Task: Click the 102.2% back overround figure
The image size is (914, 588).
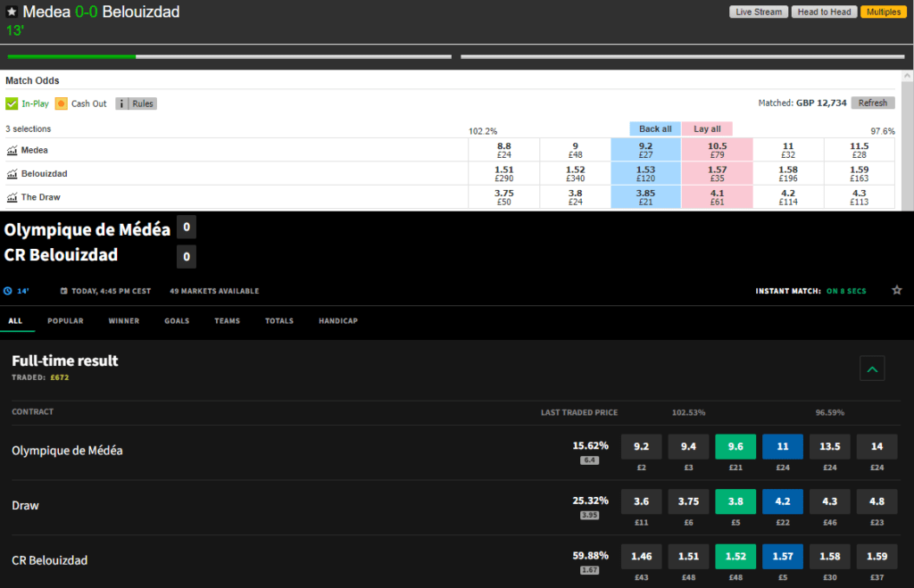Action: (483, 131)
